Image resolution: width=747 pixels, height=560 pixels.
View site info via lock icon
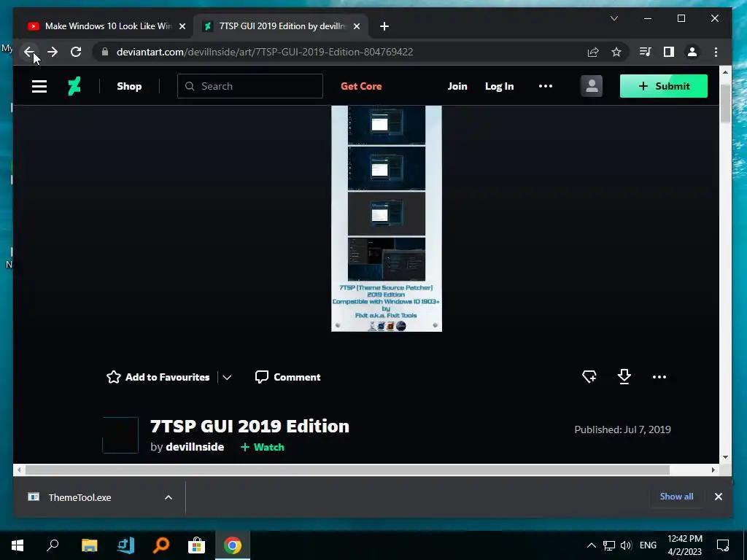pyautogui.click(x=105, y=52)
